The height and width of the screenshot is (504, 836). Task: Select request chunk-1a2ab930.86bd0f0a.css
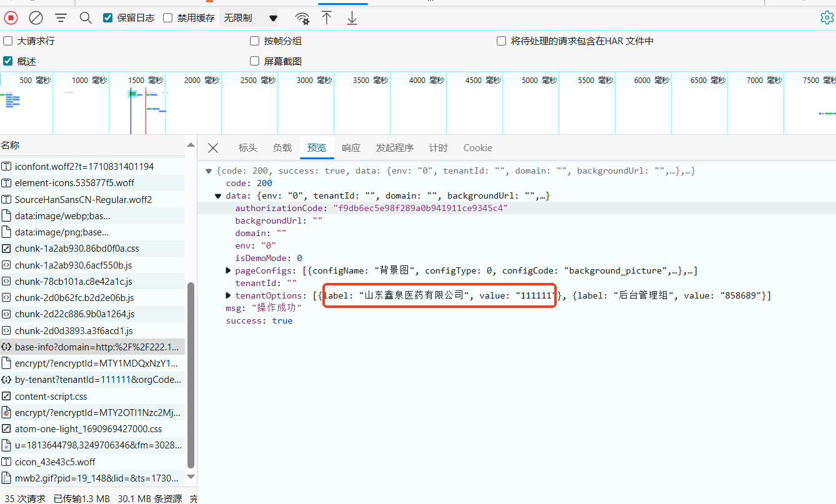pos(92,249)
